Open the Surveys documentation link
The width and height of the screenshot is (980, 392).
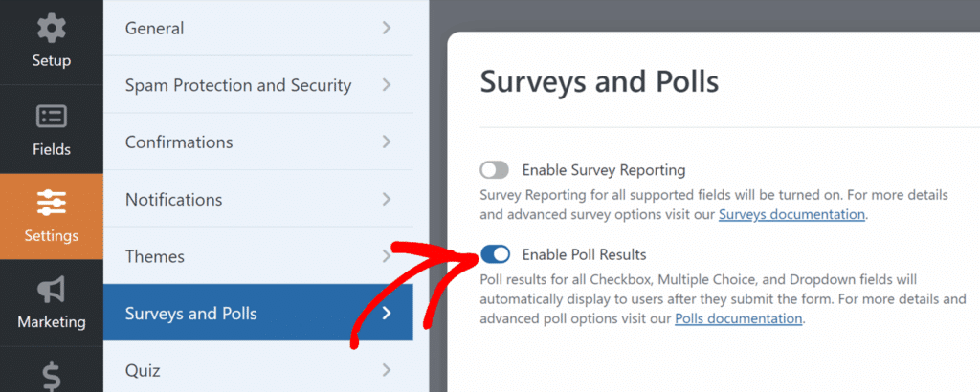[x=791, y=215]
